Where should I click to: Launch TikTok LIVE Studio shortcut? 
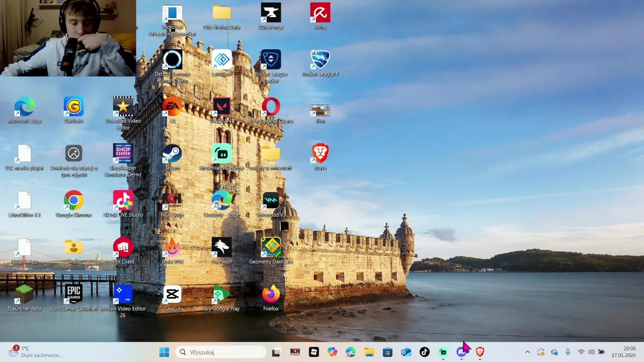(123, 204)
